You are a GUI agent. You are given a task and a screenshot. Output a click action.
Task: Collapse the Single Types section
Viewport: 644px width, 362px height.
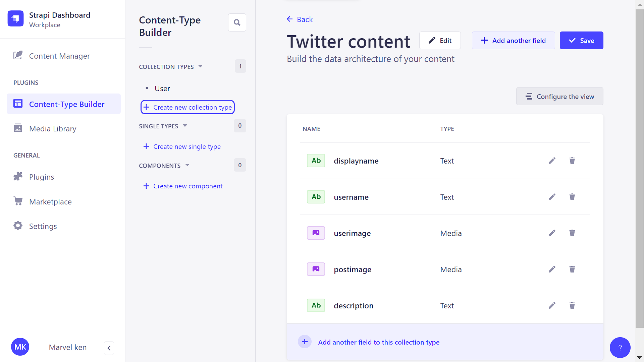[163, 126]
